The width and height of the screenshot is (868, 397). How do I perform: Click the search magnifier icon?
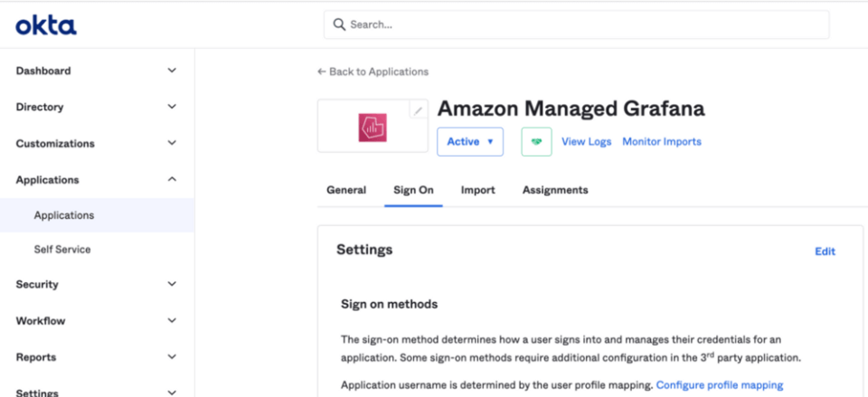tap(339, 24)
